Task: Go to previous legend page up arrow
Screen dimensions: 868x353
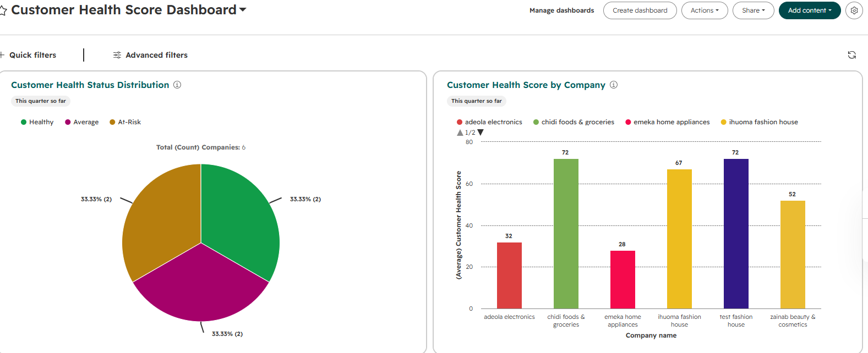Action: point(460,133)
